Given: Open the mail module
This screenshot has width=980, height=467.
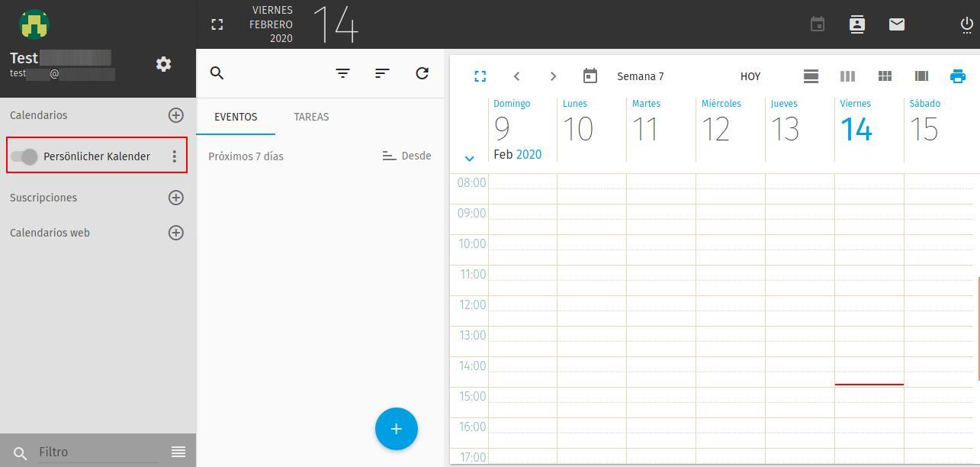Looking at the screenshot, I should 897,24.
